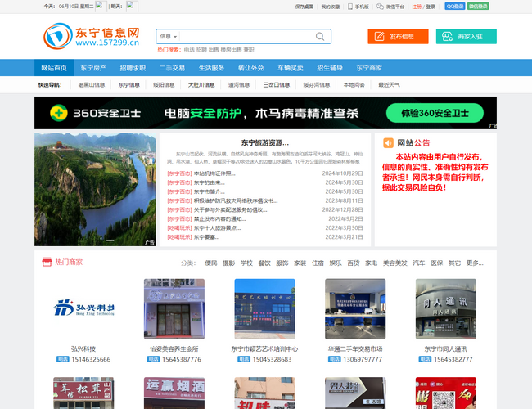Image resolution: width=532 pixels, height=409 pixels.
Task: Click 老黑山信息 quick navigation link
Action: [92, 85]
